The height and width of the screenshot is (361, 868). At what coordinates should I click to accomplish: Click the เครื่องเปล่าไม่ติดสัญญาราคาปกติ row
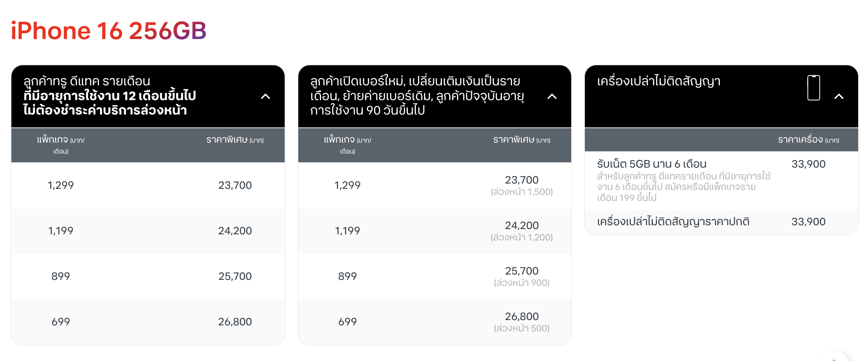(x=673, y=222)
